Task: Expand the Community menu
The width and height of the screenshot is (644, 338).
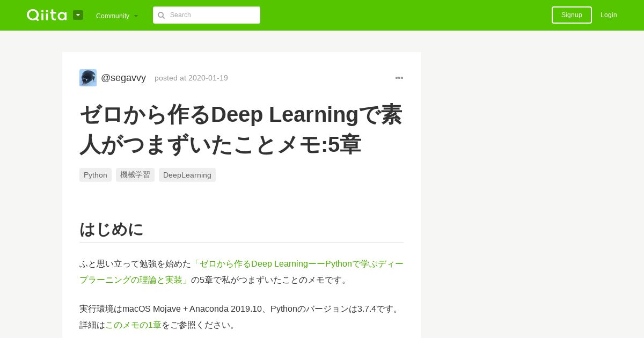Action: [117, 16]
